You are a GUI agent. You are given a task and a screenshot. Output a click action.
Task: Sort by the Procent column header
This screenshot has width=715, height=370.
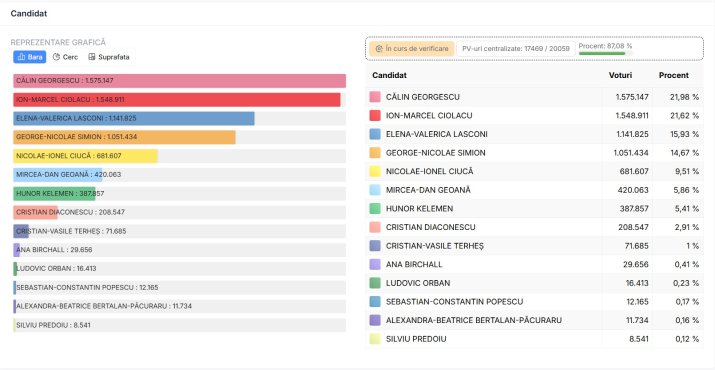click(674, 75)
